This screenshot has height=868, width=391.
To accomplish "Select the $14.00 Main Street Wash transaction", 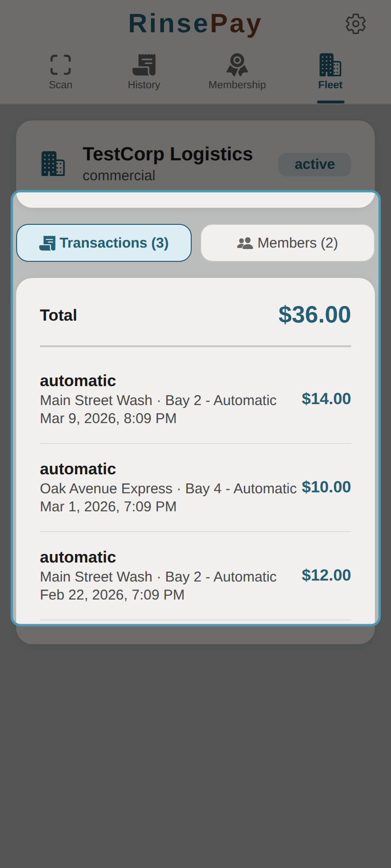I will coord(195,399).
